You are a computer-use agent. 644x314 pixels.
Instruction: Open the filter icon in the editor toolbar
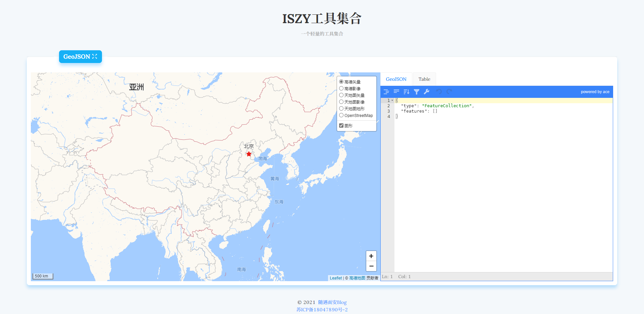[417, 91]
